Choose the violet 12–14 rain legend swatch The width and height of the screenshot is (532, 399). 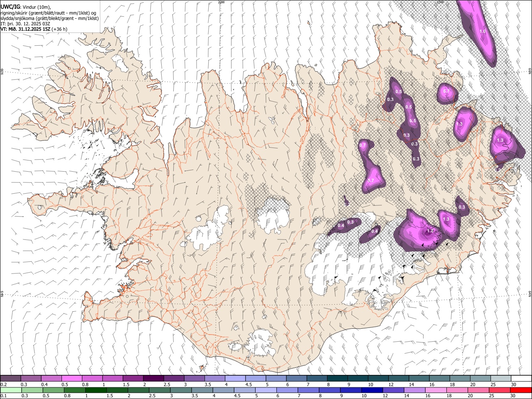point(394,390)
